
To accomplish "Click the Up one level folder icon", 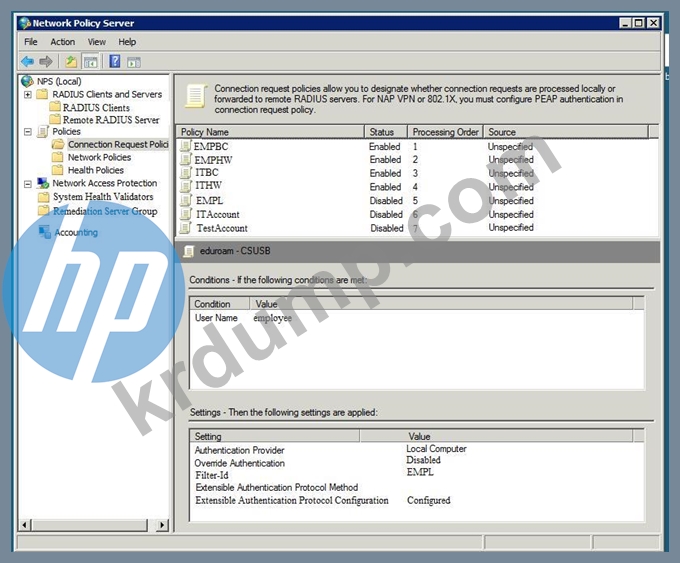I will click(71, 62).
